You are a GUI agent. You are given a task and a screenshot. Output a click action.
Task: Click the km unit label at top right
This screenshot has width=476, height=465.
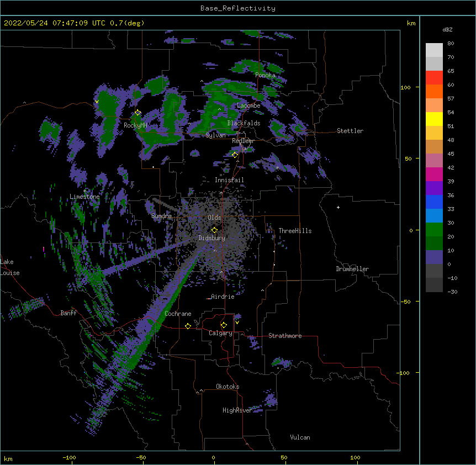tap(411, 23)
